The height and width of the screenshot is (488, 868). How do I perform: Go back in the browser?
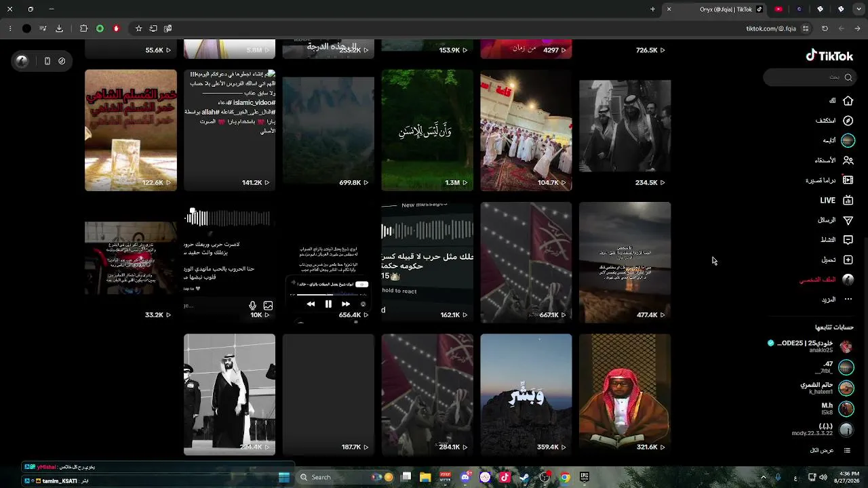coord(858,28)
